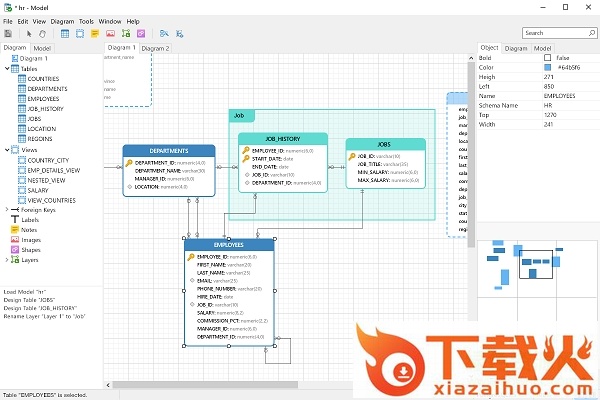The width and height of the screenshot is (600, 400).
Task: Click the Views folder icon in the tree
Action: [x=15, y=150]
